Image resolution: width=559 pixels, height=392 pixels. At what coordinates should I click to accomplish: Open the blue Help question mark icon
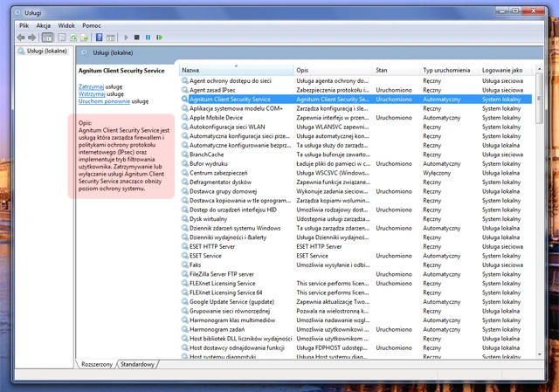pyautogui.click(x=99, y=38)
